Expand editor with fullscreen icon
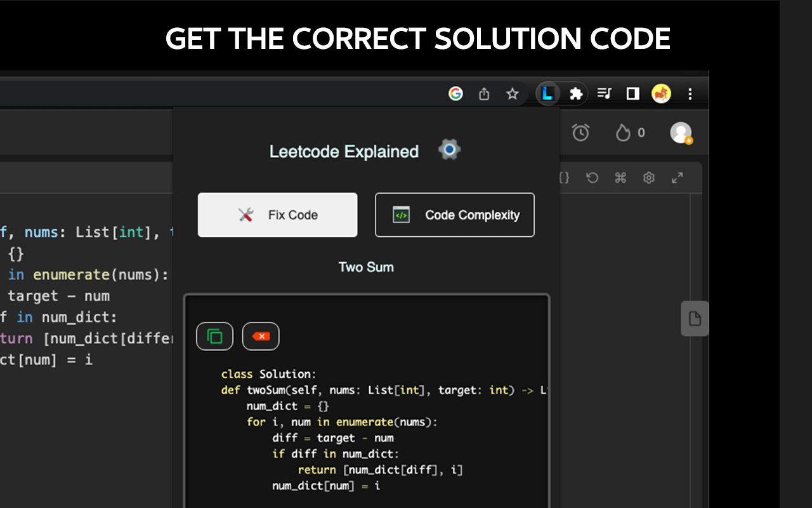The image size is (812, 508). tap(677, 178)
